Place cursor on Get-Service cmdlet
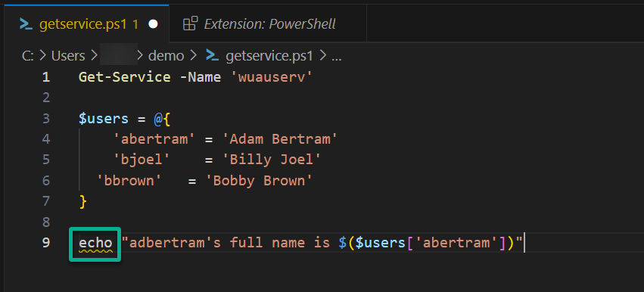644x292 pixels. pyautogui.click(x=124, y=77)
